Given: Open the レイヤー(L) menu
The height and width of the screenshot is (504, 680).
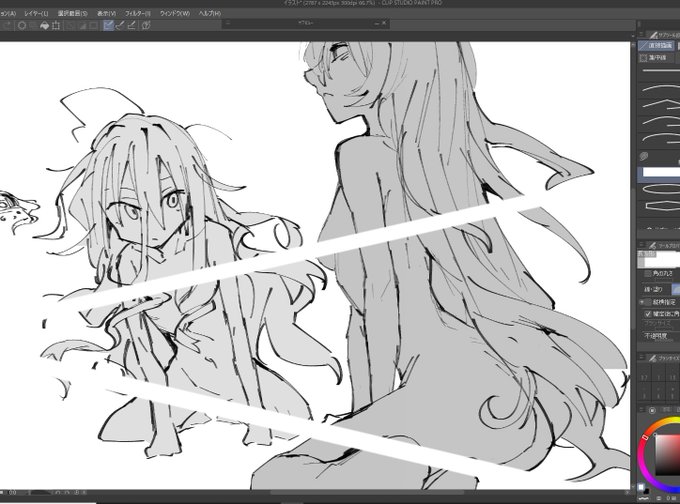Looking at the screenshot, I should (x=36, y=13).
